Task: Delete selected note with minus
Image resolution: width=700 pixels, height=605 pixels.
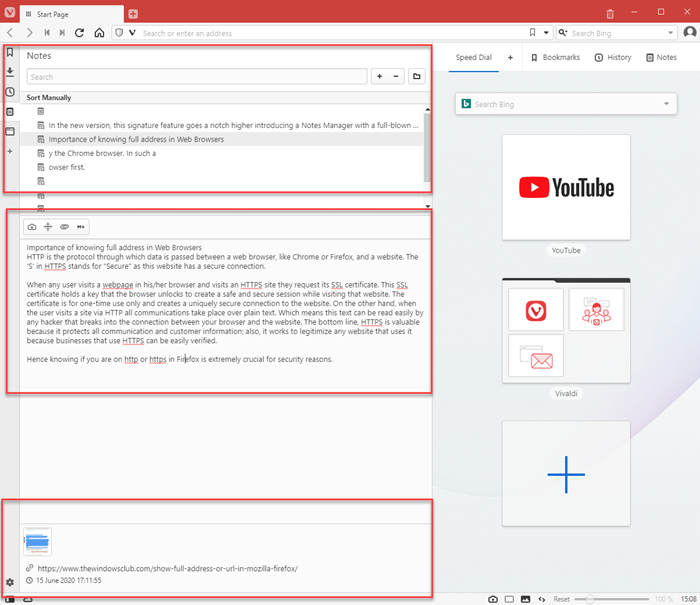Action: point(396,76)
